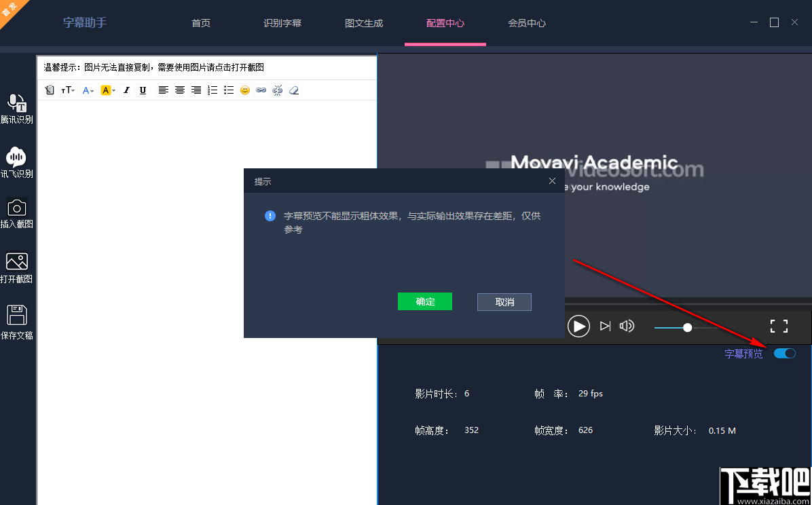This screenshot has width=812, height=505.
Task: Confirm the dialog with 确定 button
Action: [424, 301]
